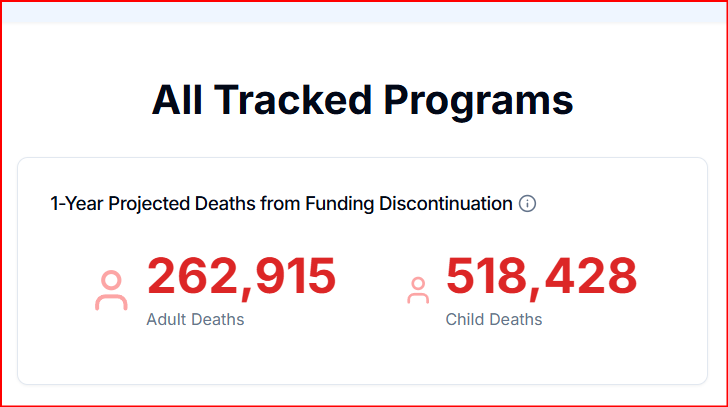This screenshot has width=728, height=407.
Task: Click the head circle of the child icon
Action: (x=418, y=284)
